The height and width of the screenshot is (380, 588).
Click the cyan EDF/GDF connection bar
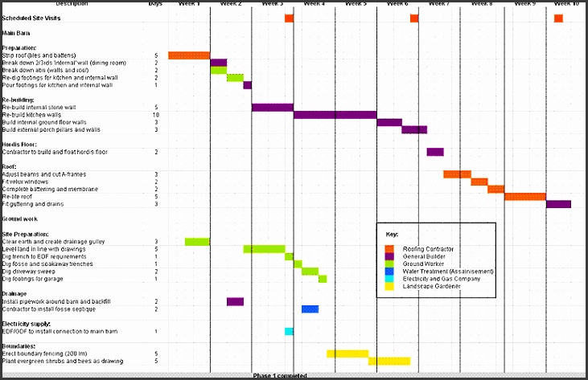point(289,331)
